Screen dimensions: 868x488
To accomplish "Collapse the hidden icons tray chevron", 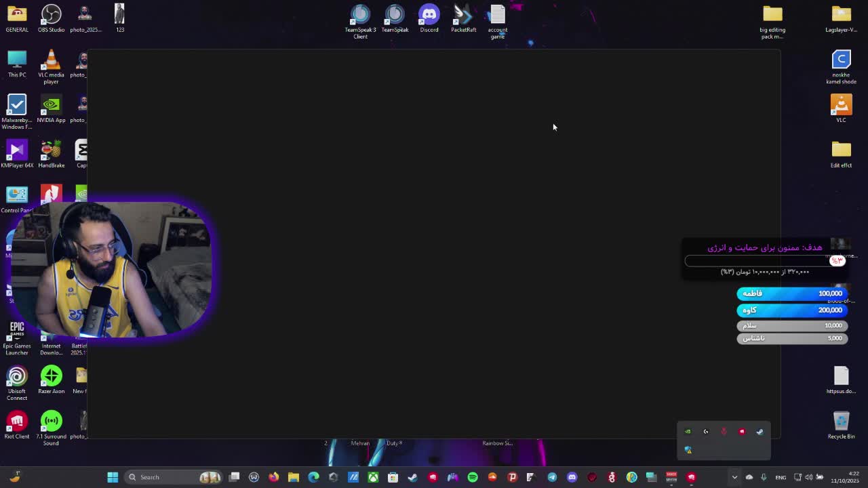I will (734, 477).
